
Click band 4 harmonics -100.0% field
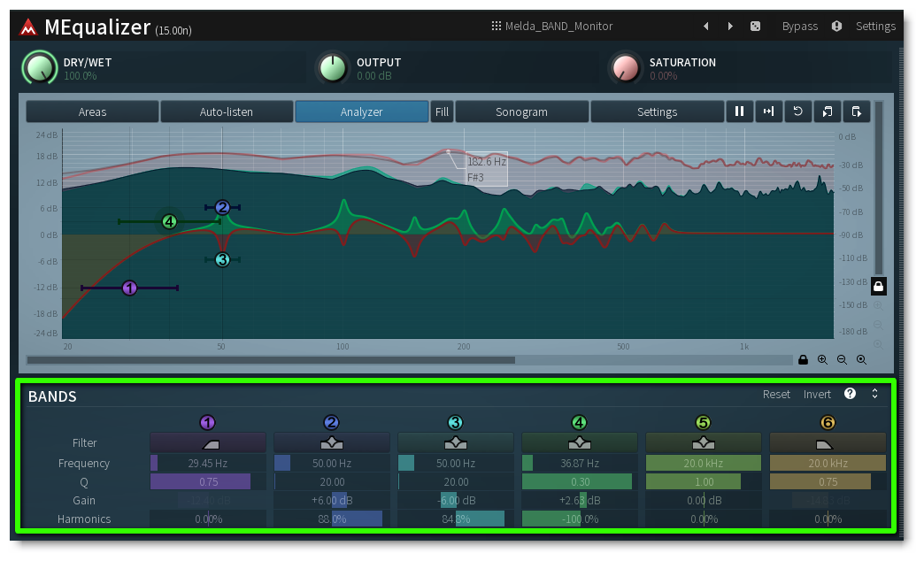tap(580, 519)
